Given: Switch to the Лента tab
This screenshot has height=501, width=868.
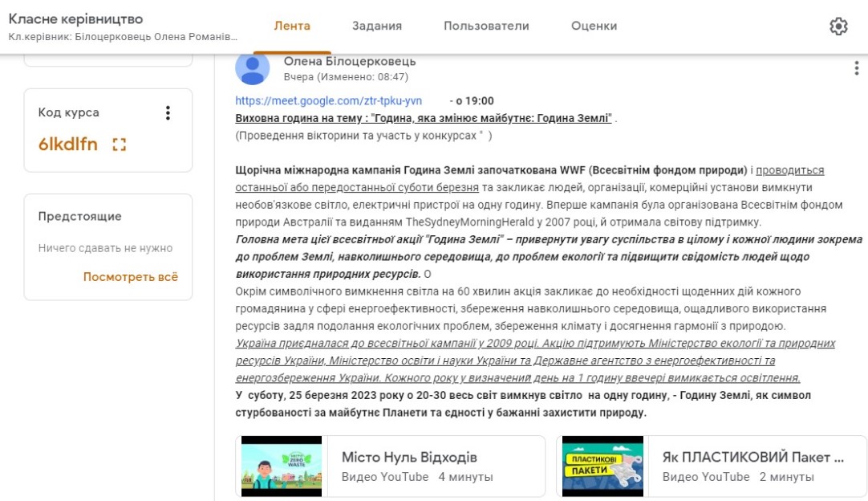Looking at the screenshot, I should click(292, 26).
